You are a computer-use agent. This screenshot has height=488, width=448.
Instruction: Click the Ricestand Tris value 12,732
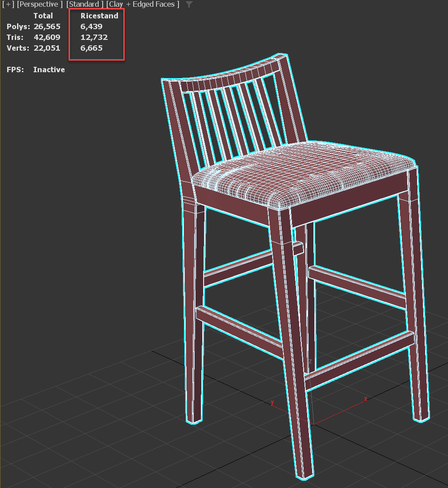click(94, 37)
